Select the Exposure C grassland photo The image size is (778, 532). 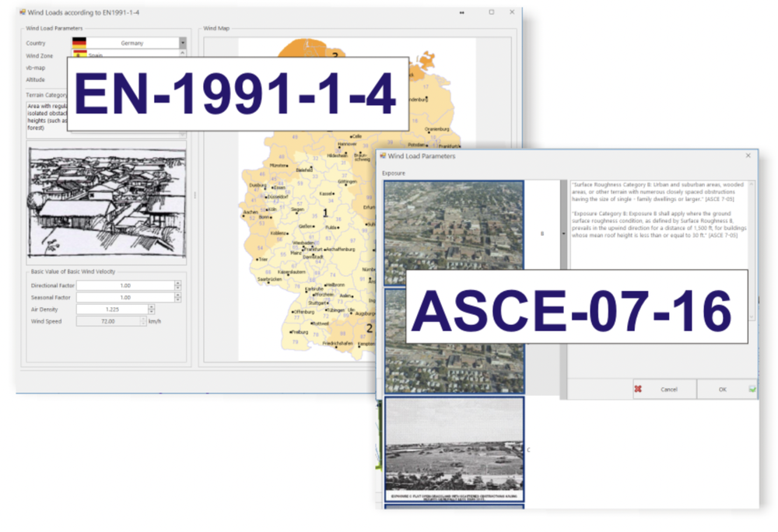pos(454,450)
